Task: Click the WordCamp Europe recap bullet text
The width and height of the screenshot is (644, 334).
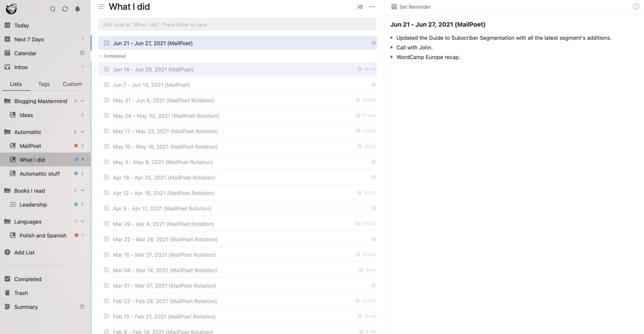Action: 428,57
